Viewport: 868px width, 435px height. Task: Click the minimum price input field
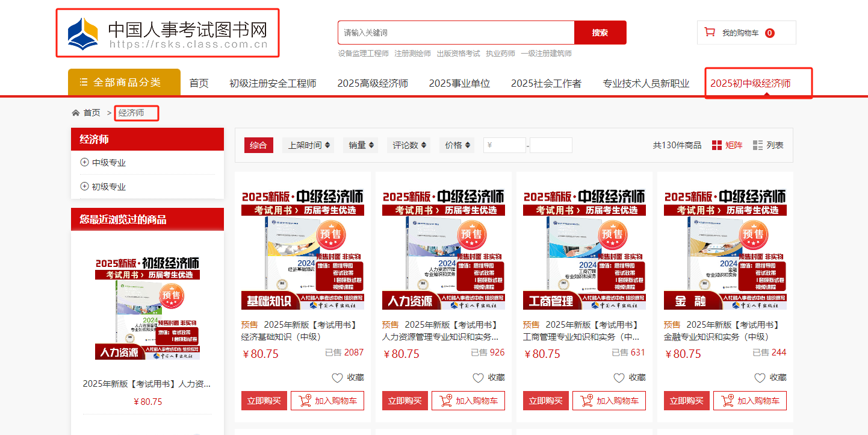[505, 145]
